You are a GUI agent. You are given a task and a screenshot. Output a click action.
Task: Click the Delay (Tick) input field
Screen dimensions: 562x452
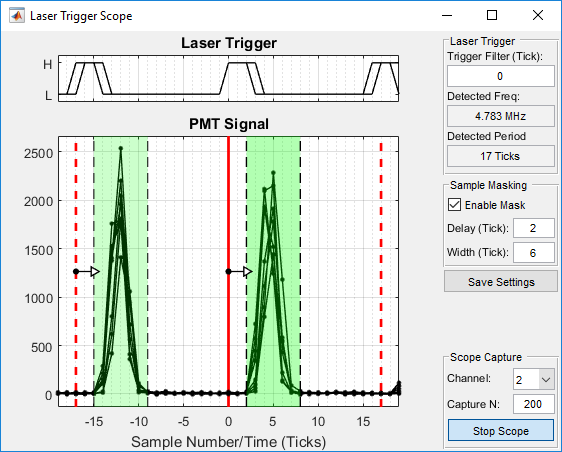coord(534,228)
